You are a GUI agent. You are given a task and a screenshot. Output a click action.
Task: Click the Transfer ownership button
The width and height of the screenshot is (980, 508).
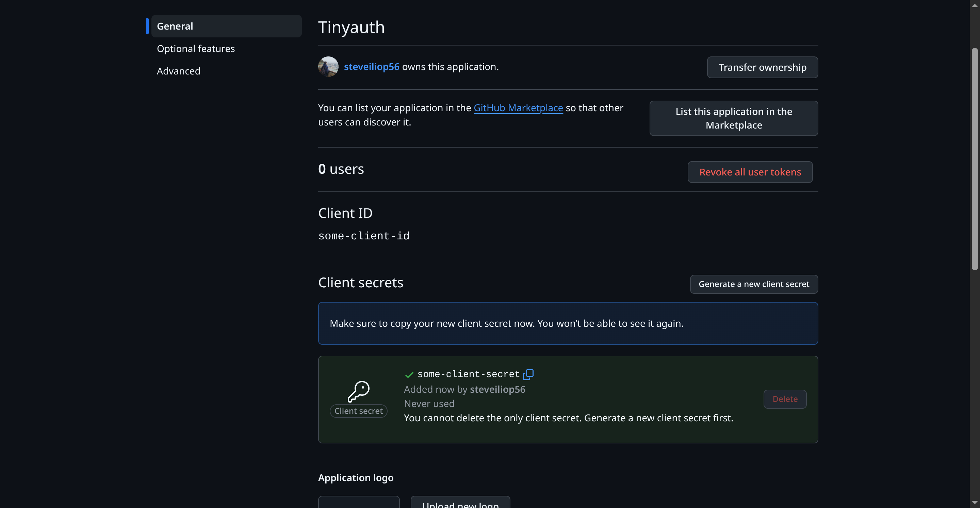click(x=762, y=67)
